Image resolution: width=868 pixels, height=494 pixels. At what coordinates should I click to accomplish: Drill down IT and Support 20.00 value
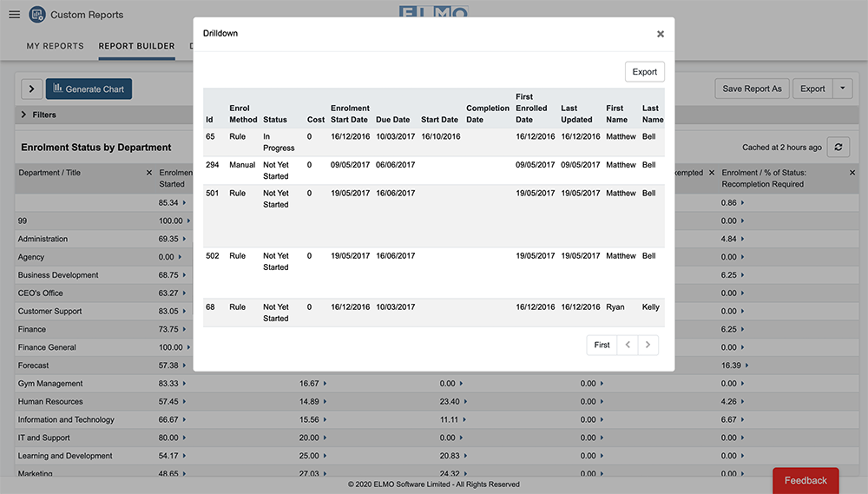tap(325, 438)
